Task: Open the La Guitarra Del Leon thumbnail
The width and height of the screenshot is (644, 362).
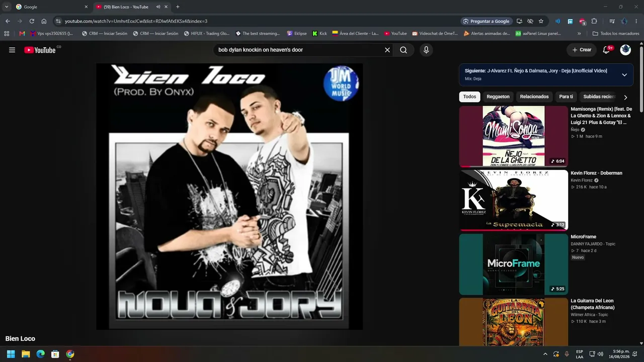Action: pyautogui.click(x=514, y=322)
